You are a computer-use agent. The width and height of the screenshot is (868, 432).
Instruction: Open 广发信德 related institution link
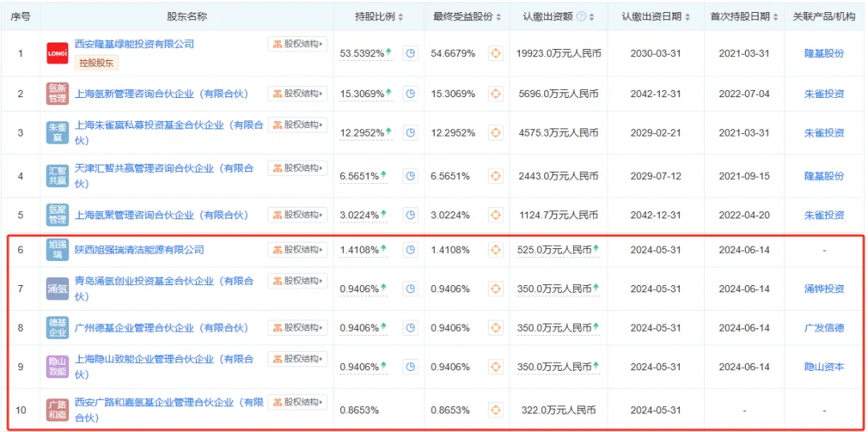825,328
